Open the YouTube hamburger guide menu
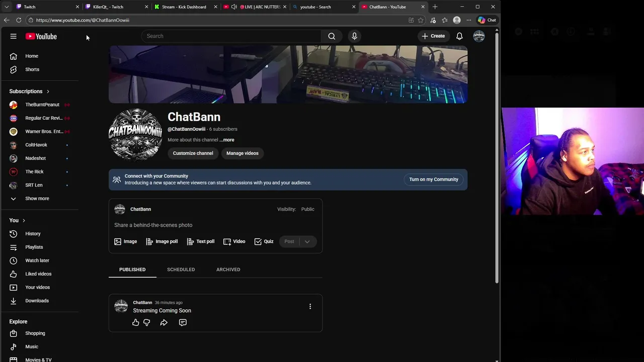The height and width of the screenshot is (362, 644). pyautogui.click(x=14, y=36)
